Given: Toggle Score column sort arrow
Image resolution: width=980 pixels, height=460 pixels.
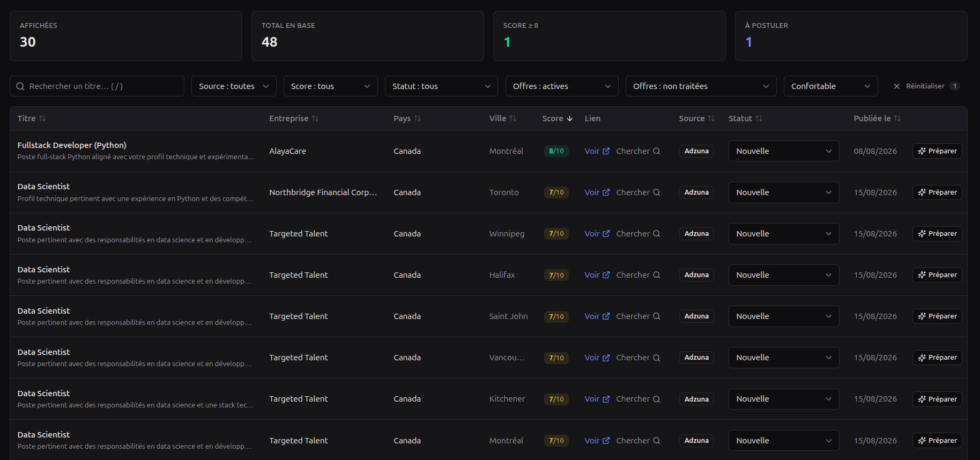Looking at the screenshot, I should coord(570,118).
